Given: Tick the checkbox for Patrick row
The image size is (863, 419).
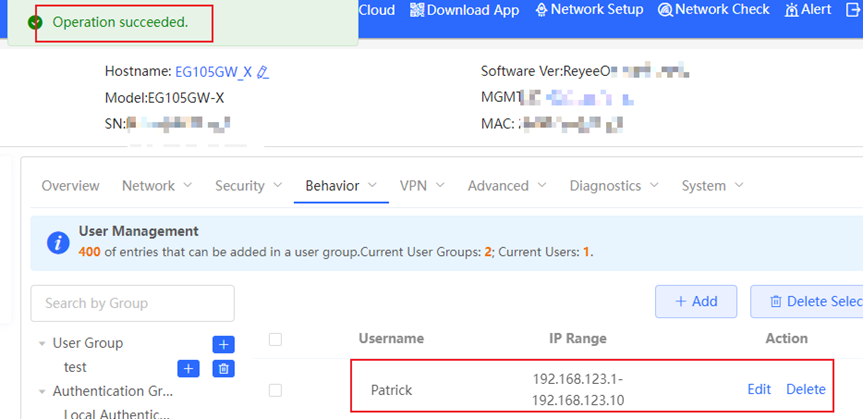Looking at the screenshot, I should [x=275, y=390].
